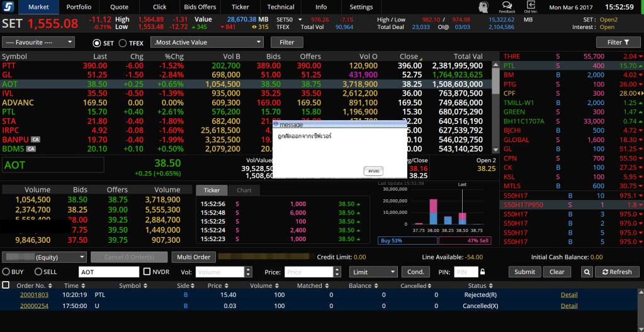This screenshot has width=644, height=332.
Task: Sort orders by Volume arrows
Action: coord(276,285)
